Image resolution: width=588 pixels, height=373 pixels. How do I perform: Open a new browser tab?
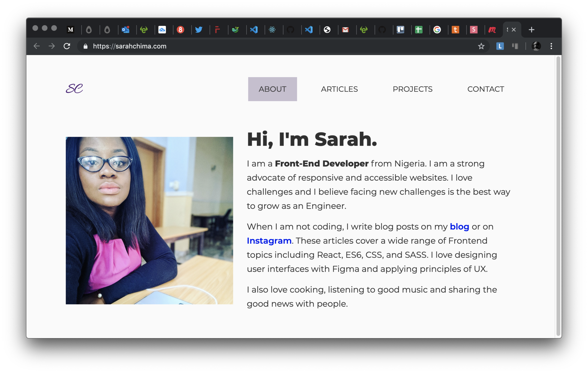pyautogui.click(x=531, y=30)
